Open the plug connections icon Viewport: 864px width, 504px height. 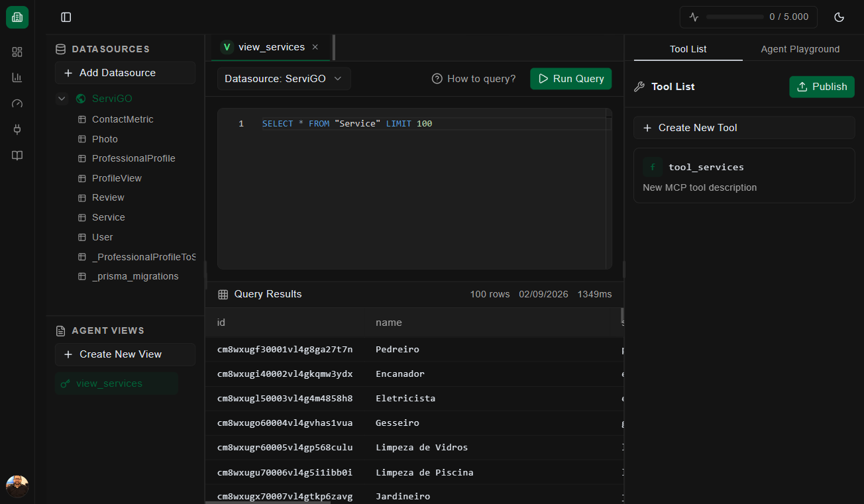(x=17, y=129)
